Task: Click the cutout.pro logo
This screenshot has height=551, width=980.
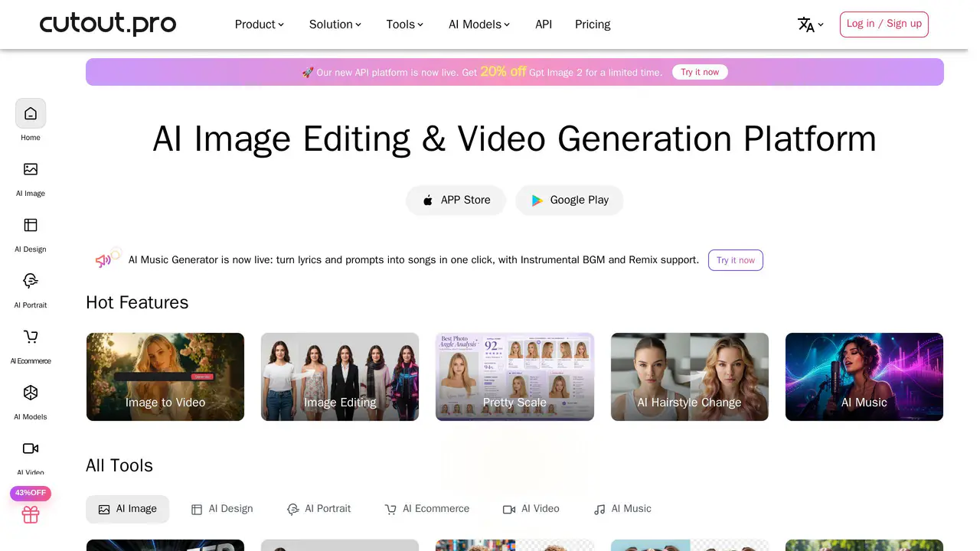Action: coord(108,24)
